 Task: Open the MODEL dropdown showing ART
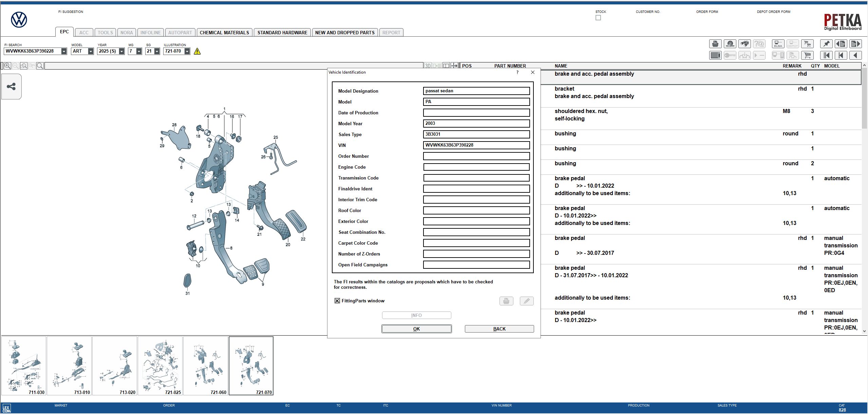91,51
